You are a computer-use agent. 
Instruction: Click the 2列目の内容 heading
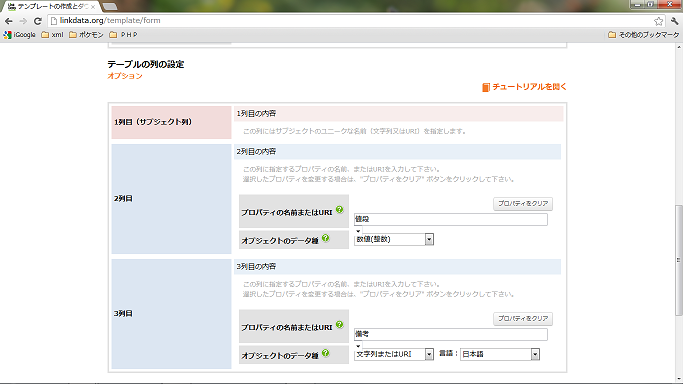pos(256,152)
